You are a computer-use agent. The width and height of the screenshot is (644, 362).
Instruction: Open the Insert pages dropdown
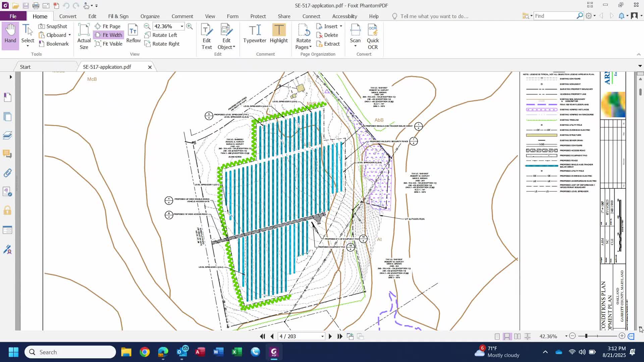[341, 26]
